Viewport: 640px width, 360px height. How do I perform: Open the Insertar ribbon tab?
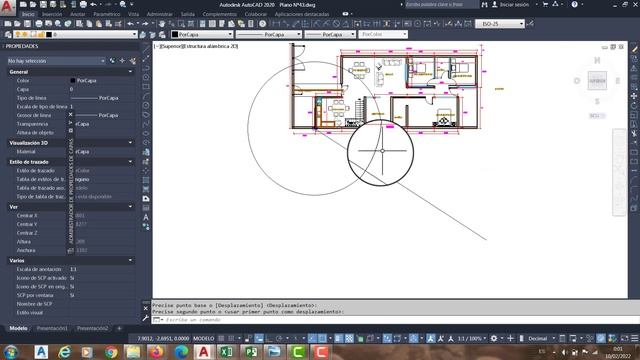[52, 14]
